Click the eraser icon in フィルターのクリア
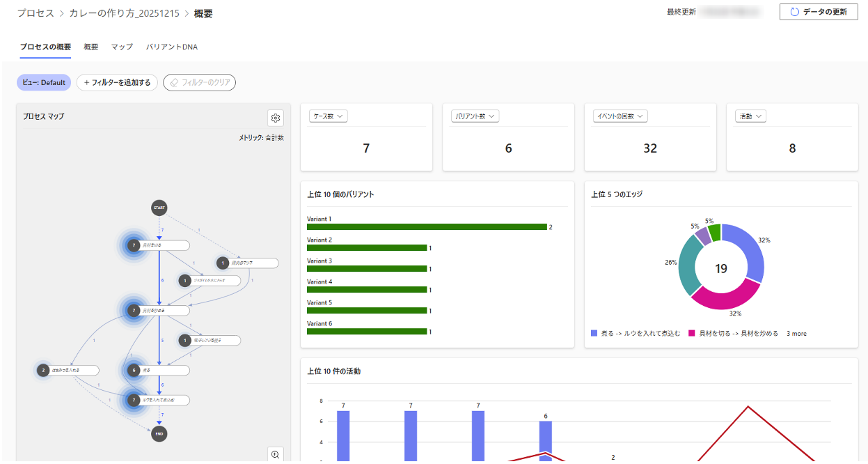The image size is (868, 464). [x=174, y=82]
